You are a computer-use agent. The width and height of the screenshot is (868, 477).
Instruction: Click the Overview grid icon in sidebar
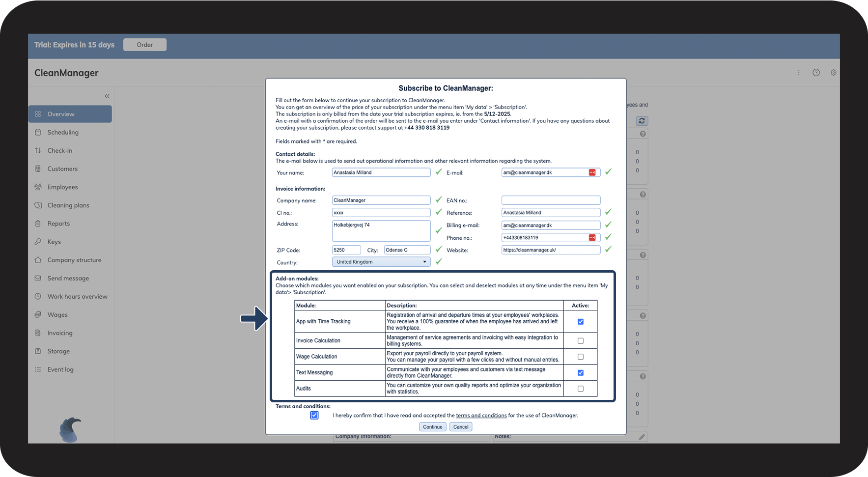pos(38,114)
